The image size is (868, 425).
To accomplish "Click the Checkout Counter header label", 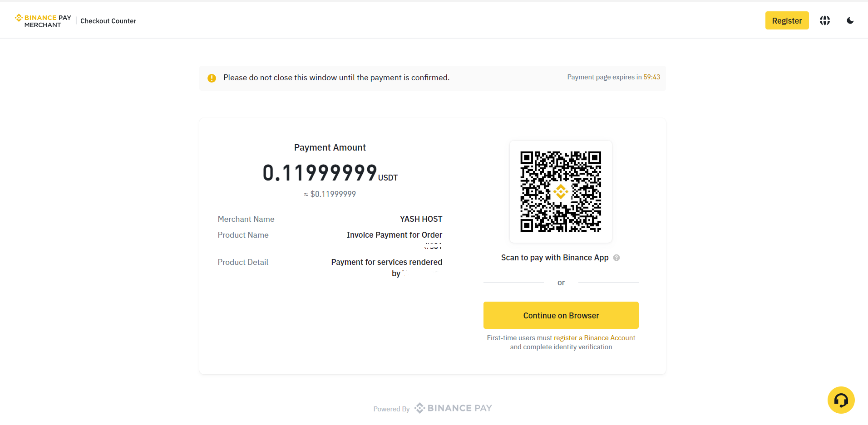I will point(108,21).
